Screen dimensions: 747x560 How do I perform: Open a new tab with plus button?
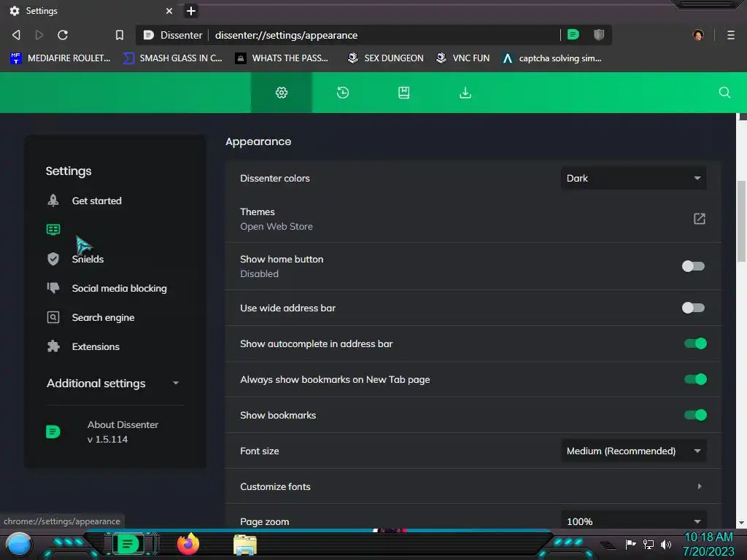(x=191, y=11)
